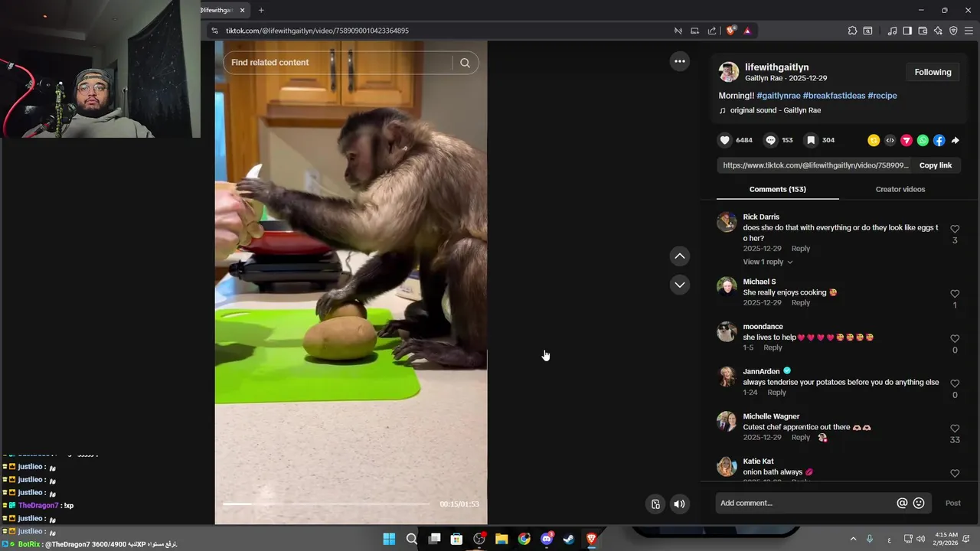Like the video via the heart icon

(x=725, y=140)
